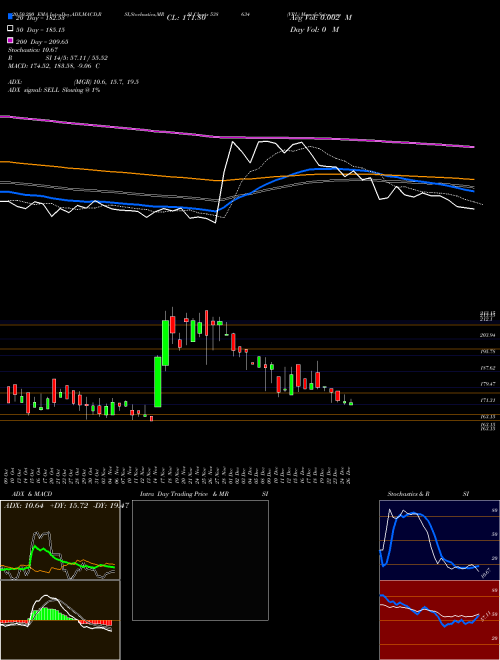Viewport: 500px width, 660px height.
Task: Click the 10.67 value in Stochastics panel
Action: point(485,573)
